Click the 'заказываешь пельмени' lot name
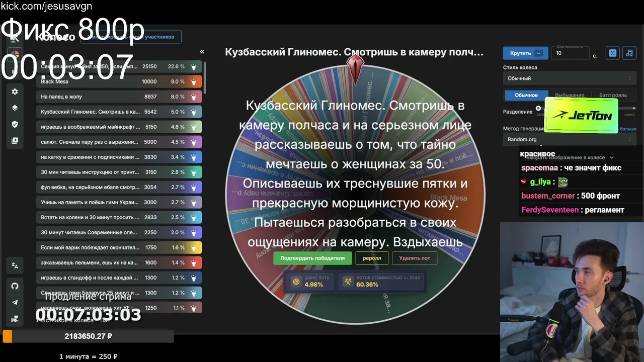 pos(89,262)
